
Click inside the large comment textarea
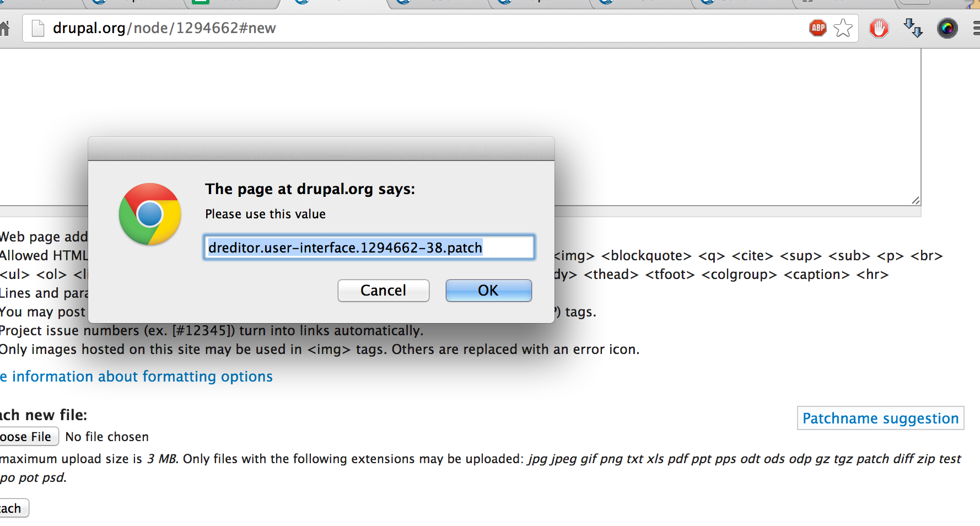coord(460,127)
